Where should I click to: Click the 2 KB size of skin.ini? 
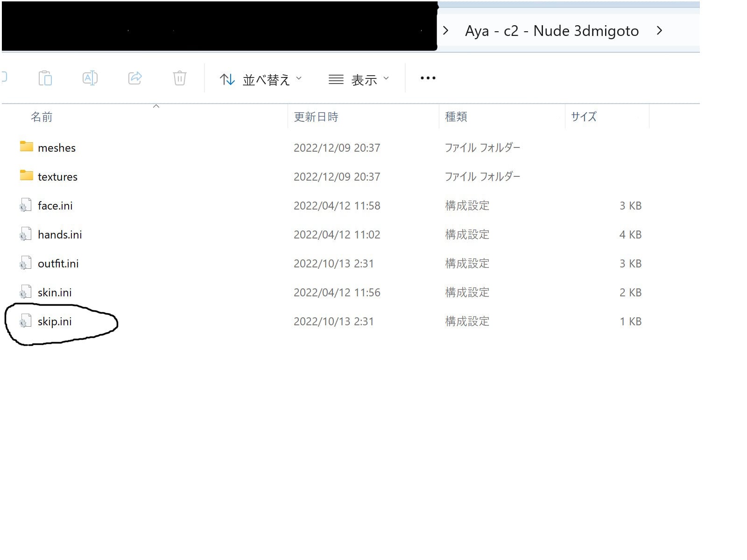[630, 293]
